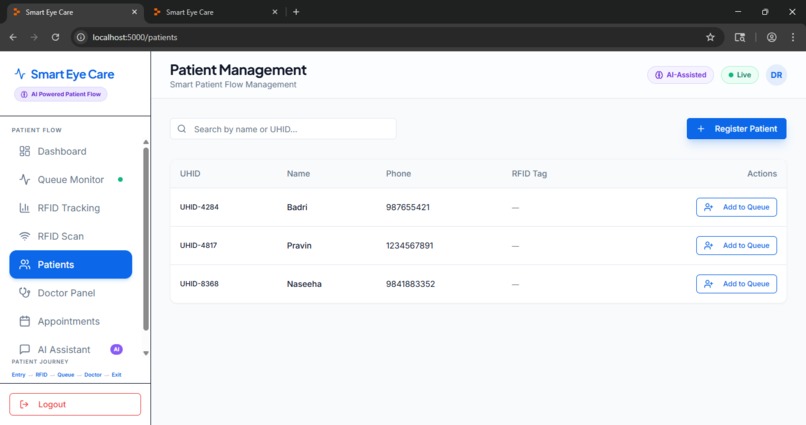This screenshot has height=425, width=806.
Task: Reload the page with the refresh icon
Action: tap(55, 37)
